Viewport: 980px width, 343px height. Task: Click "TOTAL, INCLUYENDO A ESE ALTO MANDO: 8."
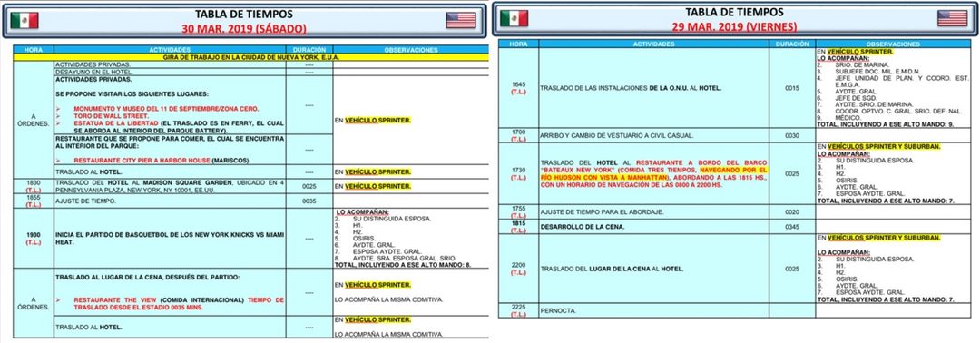(x=403, y=264)
